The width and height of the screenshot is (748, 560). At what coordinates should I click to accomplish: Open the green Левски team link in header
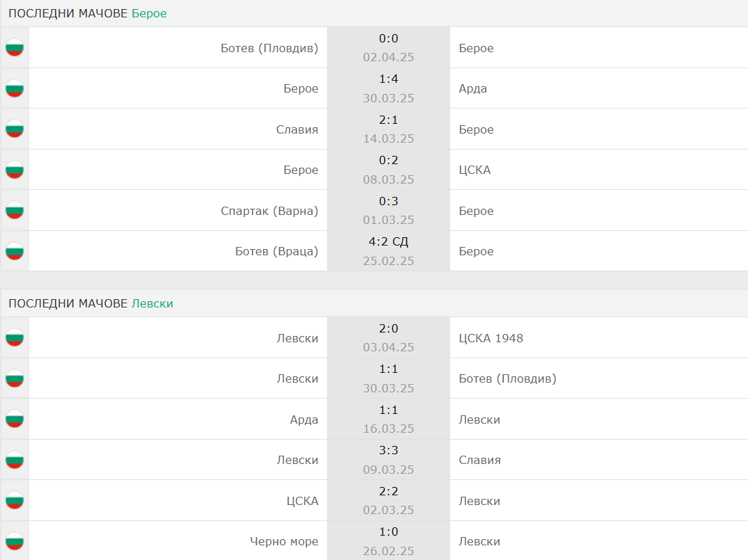click(x=152, y=303)
